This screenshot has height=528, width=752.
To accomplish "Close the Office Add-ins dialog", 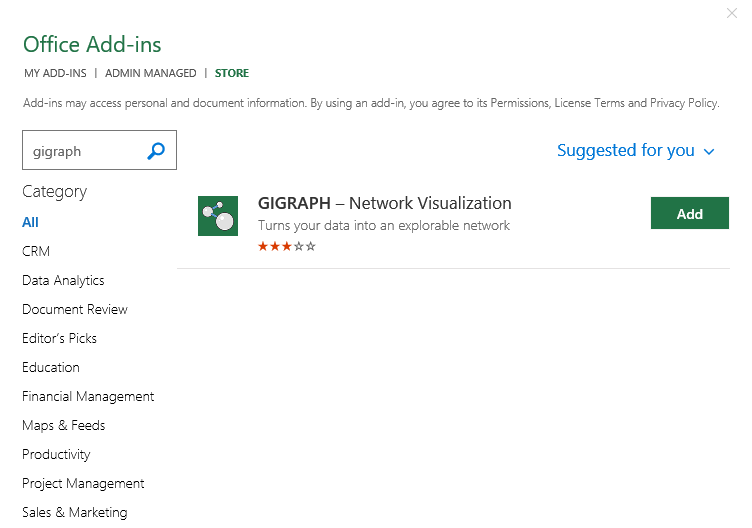I will click(x=731, y=13).
